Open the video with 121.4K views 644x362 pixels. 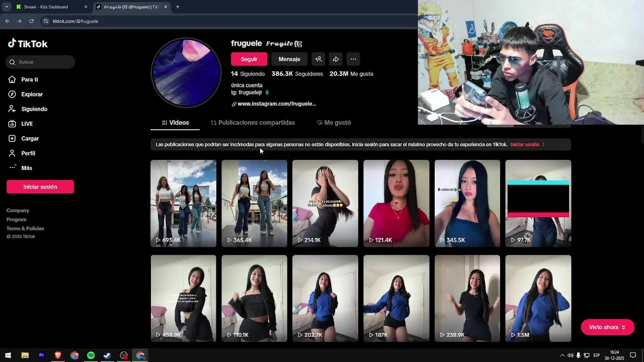pyautogui.click(x=396, y=203)
